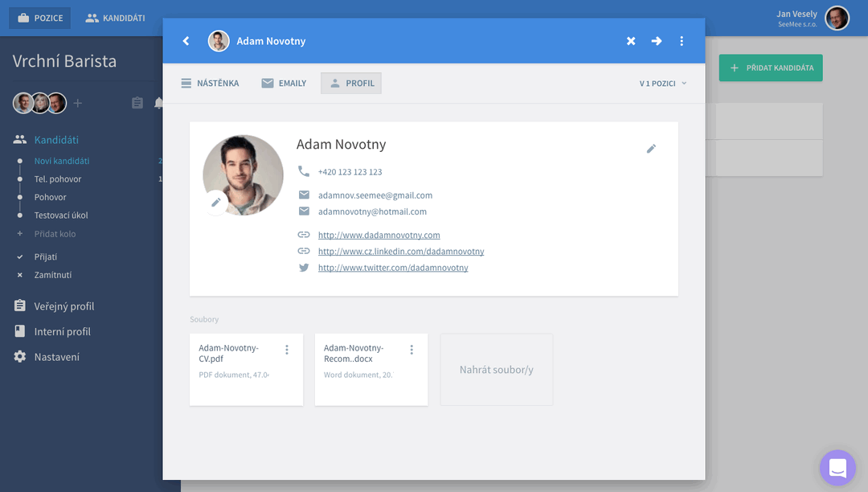
Task: Click envelope icon beside adamnovotny@hotmail.com
Action: (304, 211)
